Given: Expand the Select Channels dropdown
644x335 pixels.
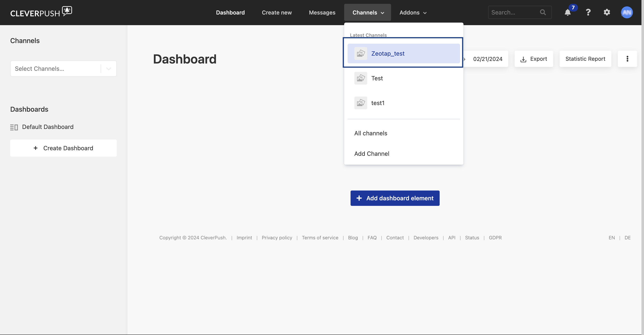Looking at the screenshot, I should (108, 69).
